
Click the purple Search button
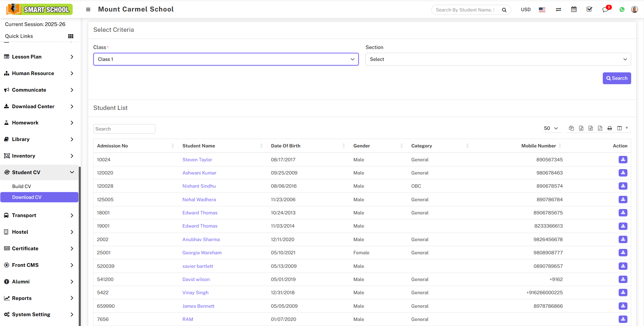(x=617, y=78)
